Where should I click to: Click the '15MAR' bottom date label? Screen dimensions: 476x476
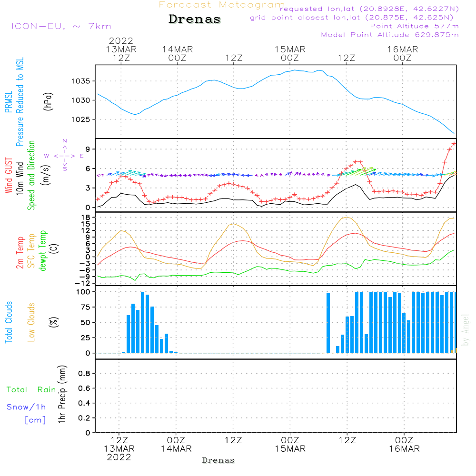tap(290, 449)
